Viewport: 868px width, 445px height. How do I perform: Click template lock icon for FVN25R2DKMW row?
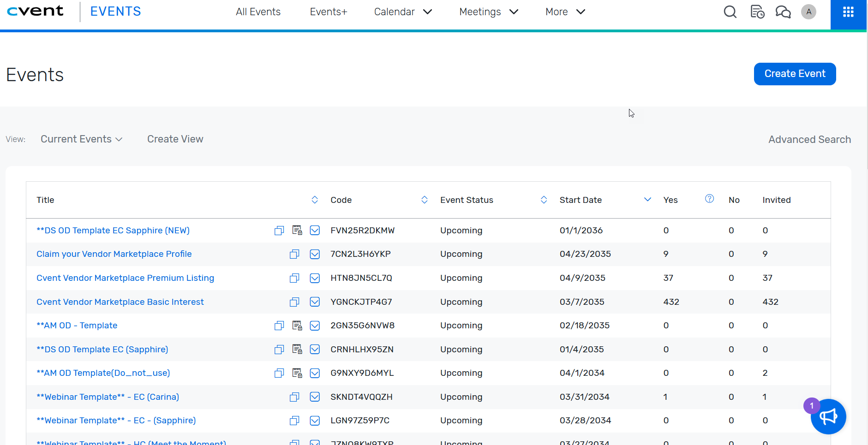(x=297, y=230)
